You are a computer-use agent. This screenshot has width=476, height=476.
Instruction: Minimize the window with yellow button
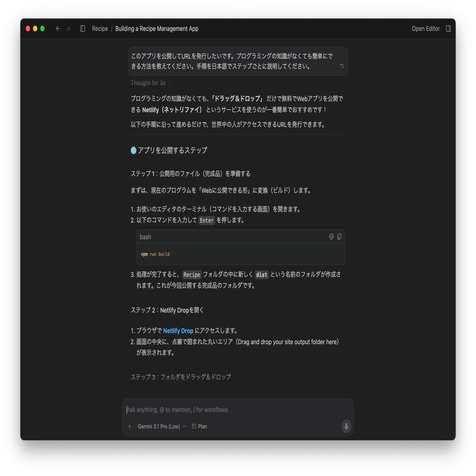pos(35,28)
